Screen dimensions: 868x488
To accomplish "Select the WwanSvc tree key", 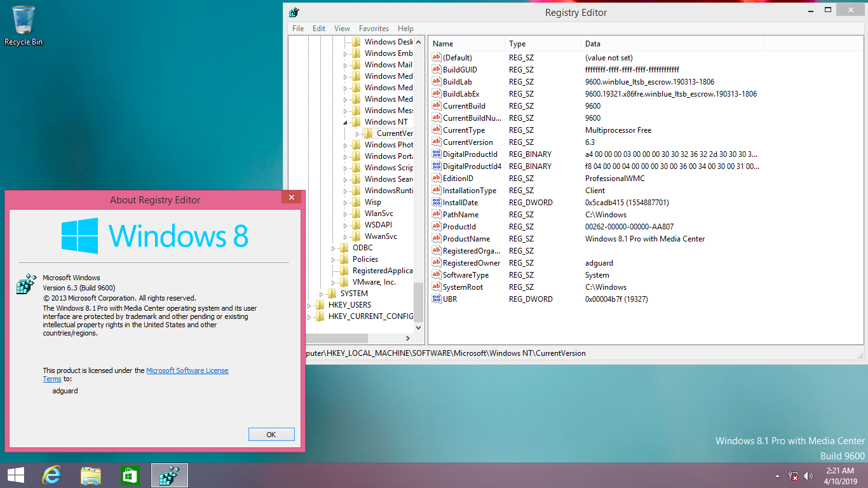I will coord(381,236).
